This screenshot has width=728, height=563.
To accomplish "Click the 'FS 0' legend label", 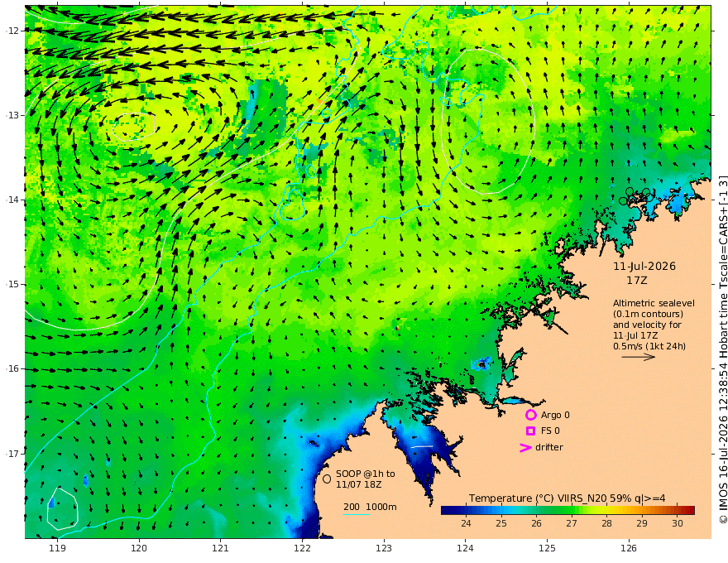I will coord(550,431).
